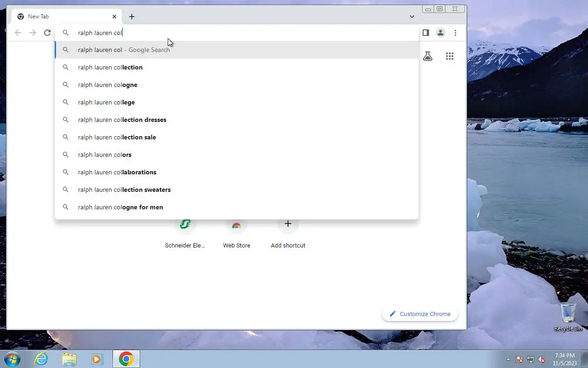The image size is (588, 368).
Task: Open the Recycle Bin desktop icon
Action: pos(568,316)
